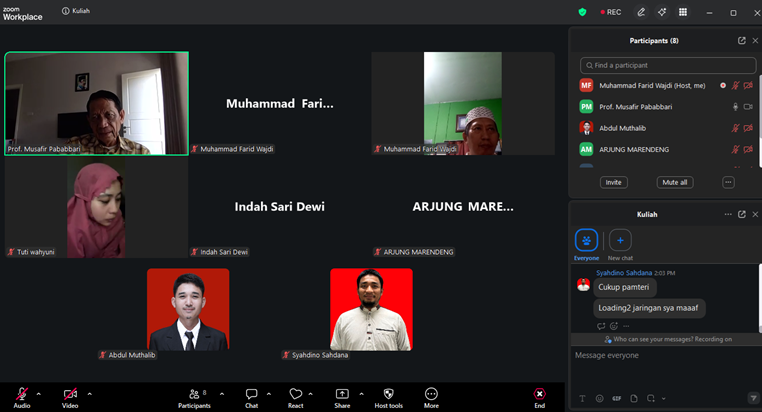Pop out the Participants panel

tap(742, 41)
